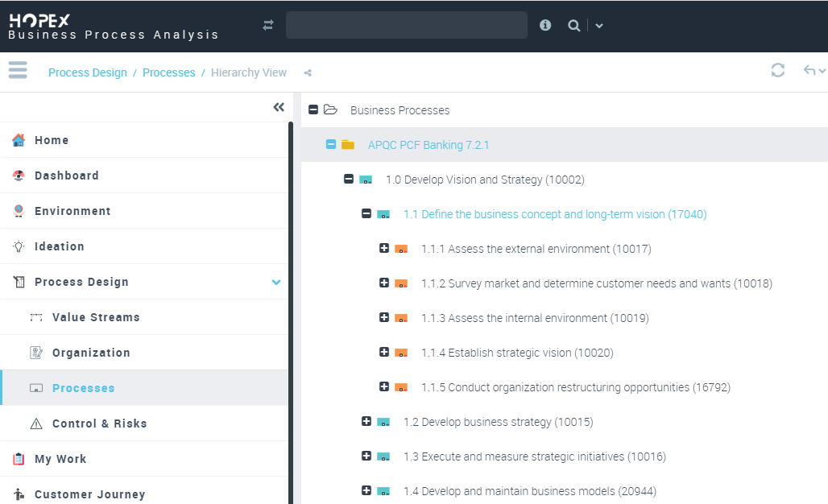
Task: Click the switch arrows icon in header
Action: (268, 26)
